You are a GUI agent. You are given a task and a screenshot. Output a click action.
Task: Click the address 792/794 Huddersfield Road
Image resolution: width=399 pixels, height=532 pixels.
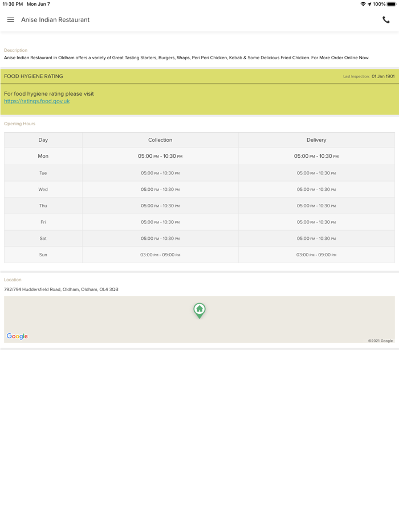[61, 289]
